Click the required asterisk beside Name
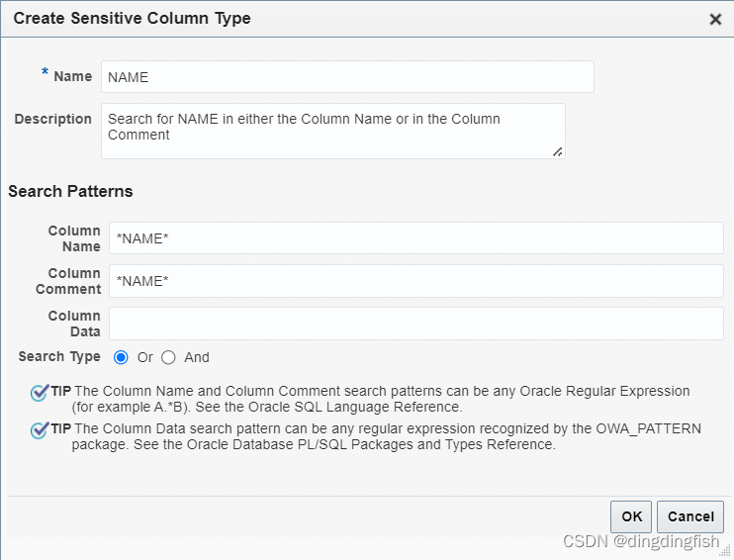 tap(45, 75)
